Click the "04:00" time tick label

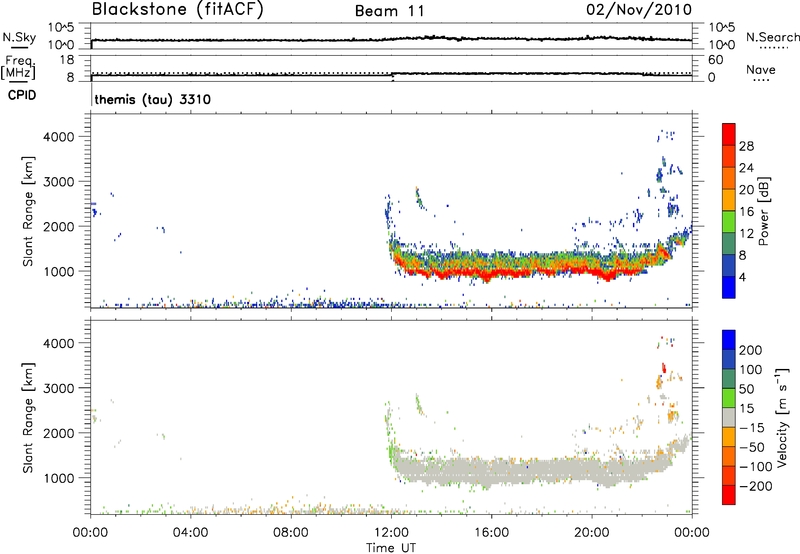coord(190,533)
